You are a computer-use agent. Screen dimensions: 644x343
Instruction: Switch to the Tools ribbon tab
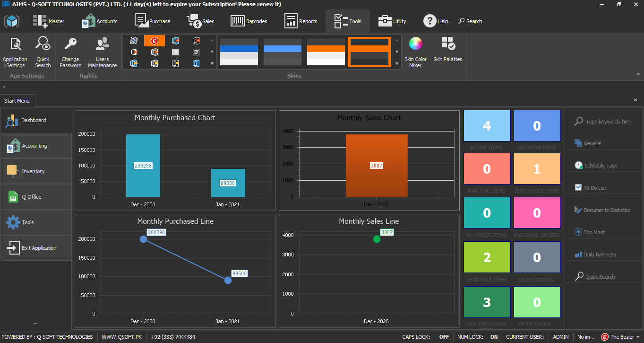click(x=347, y=21)
